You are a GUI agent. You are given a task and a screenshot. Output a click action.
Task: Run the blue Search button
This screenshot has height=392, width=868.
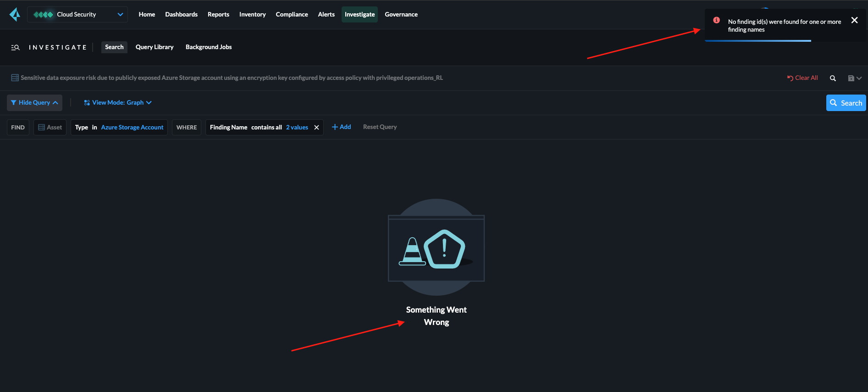846,103
